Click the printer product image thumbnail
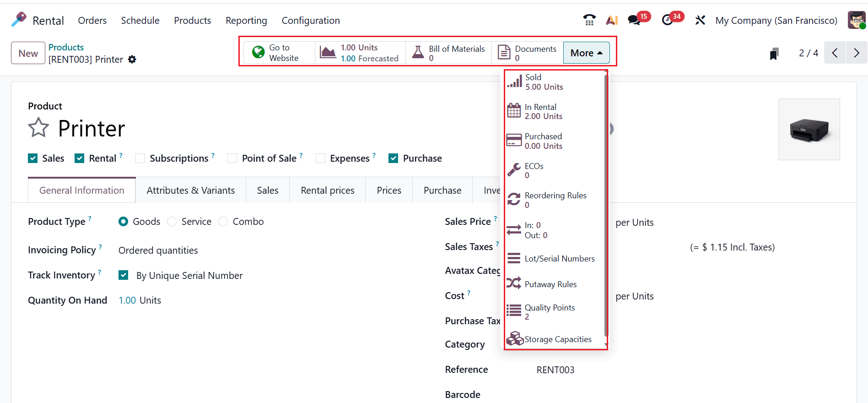 coord(809,130)
